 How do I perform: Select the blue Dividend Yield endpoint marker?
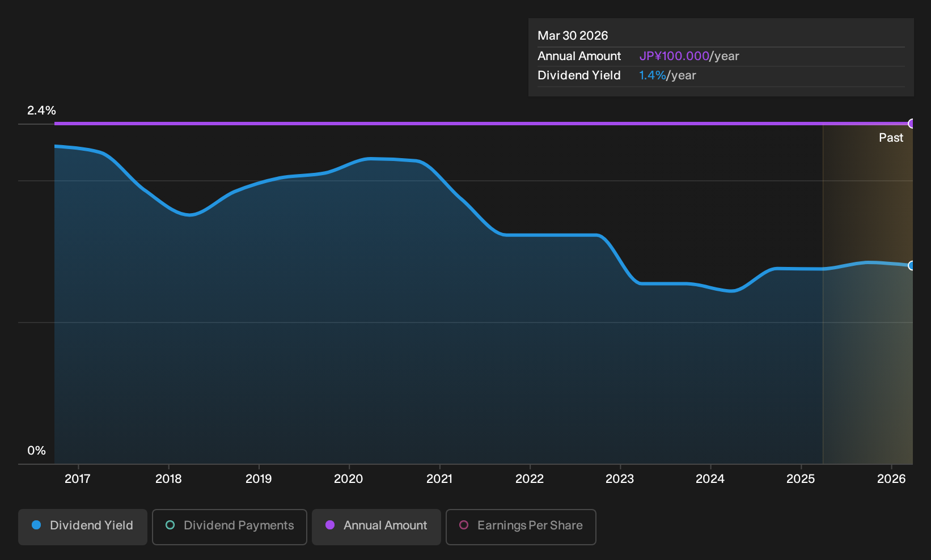pyautogui.click(x=911, y=265)
